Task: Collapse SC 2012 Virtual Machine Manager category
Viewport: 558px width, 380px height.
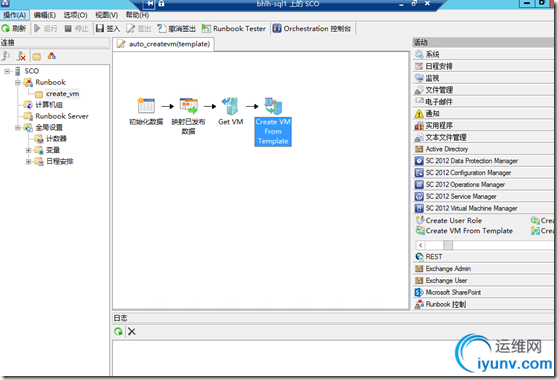Action: 483,208
